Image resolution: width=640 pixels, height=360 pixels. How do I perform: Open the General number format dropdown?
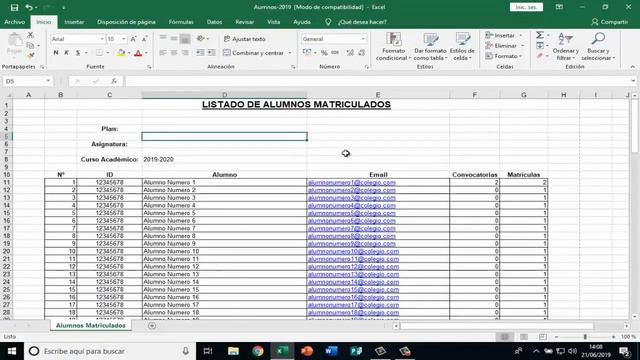[363, 39]
